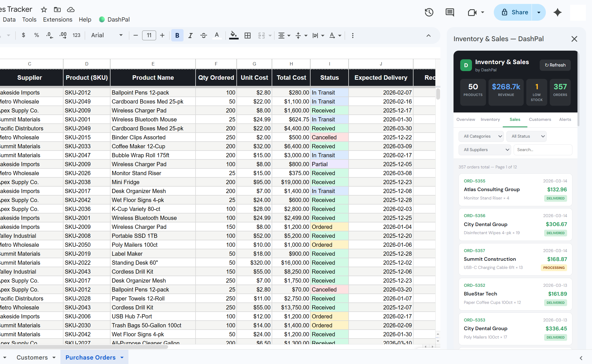592x364 pixels.
Task: Open version history clock icon
Action: (429, 12)
